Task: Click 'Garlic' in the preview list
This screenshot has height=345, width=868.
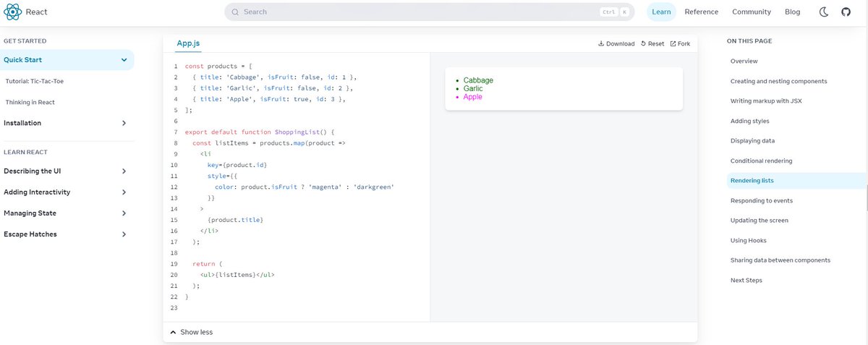Action: click(473, 89)
